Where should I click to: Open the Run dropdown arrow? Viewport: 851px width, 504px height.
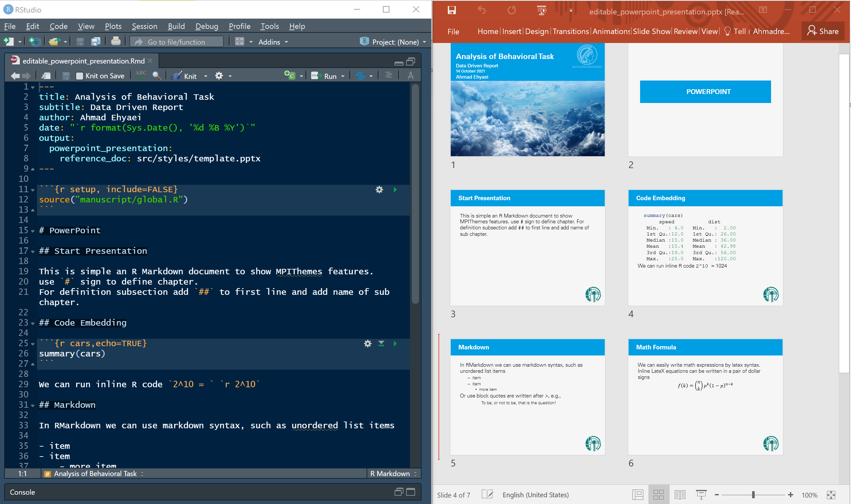coord(343,76)
